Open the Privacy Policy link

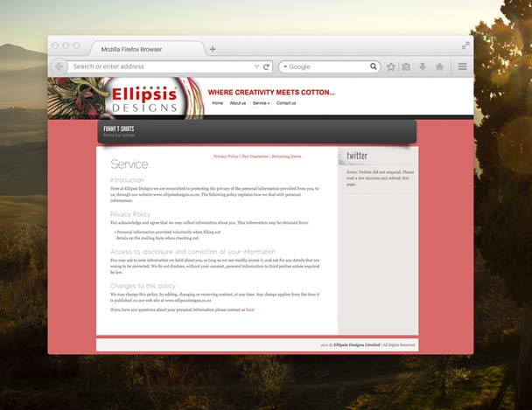226,156
